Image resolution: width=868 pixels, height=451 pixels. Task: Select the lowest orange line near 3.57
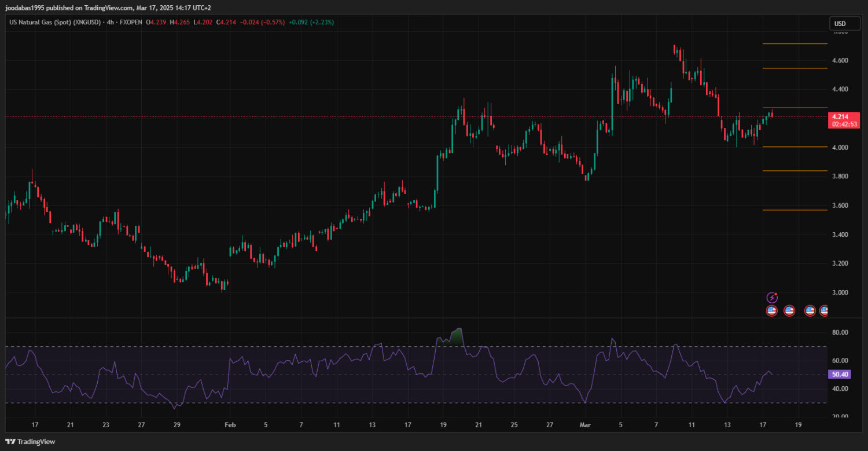[x=795, y=210]
